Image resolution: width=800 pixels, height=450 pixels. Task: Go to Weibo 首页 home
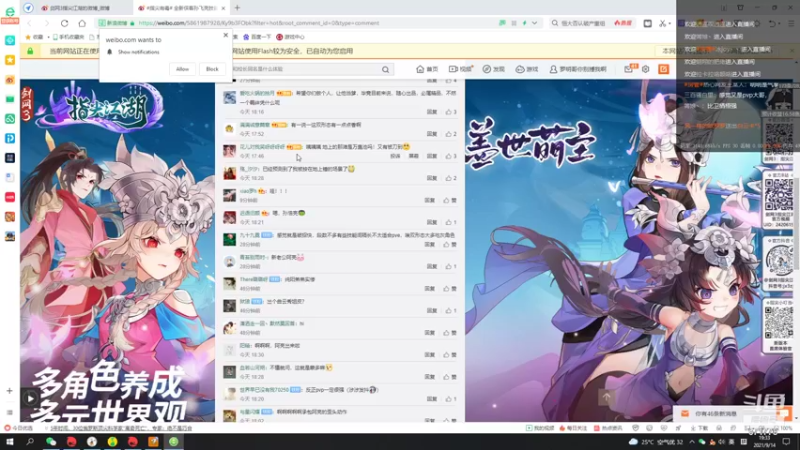tap(427, 69)
